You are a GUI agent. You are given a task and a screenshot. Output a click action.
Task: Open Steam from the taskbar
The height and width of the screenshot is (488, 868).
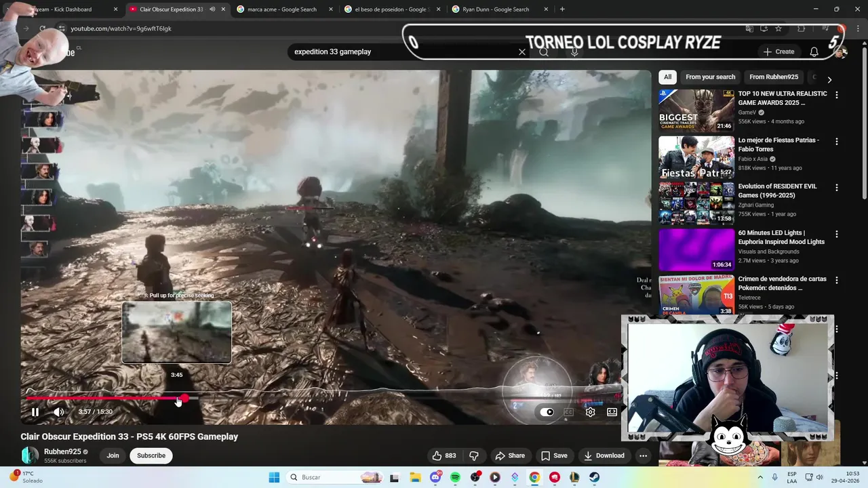point(594,477)
